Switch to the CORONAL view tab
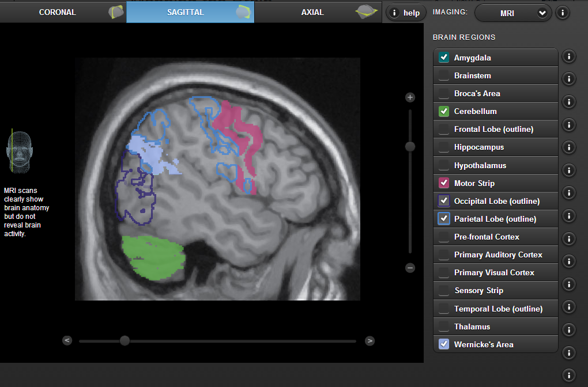This screenshot has width=588, height=387. click(x=57, y=12)
